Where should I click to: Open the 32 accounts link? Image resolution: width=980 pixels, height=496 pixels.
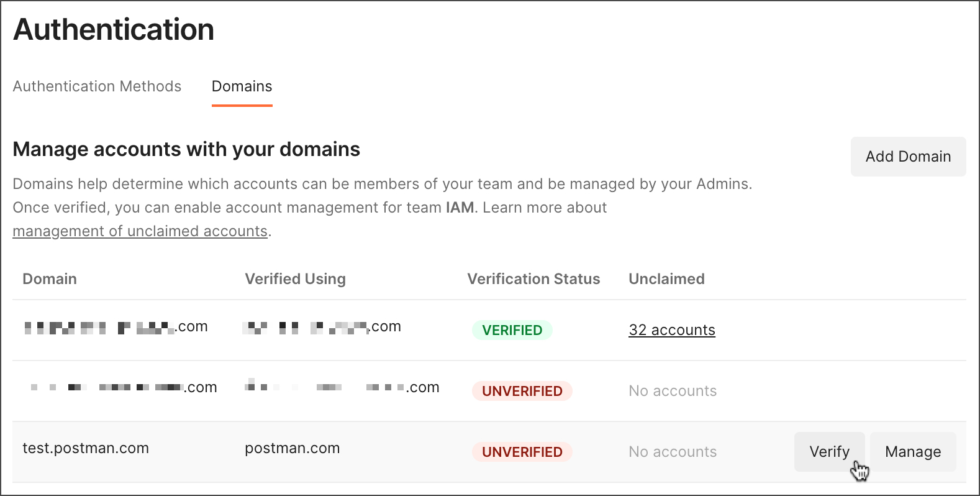(x=671, y=330)
